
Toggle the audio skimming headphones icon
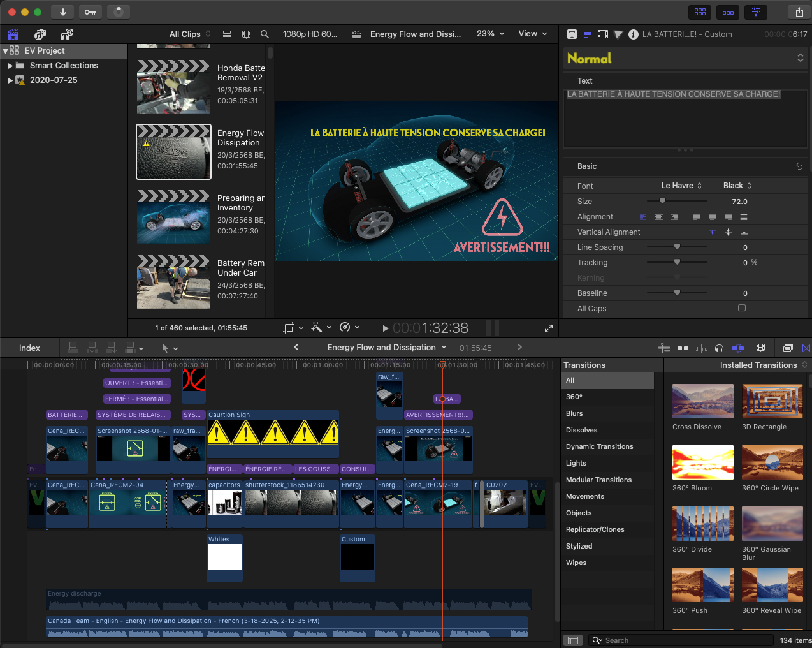pyautogui.click(x=719, y=348)
